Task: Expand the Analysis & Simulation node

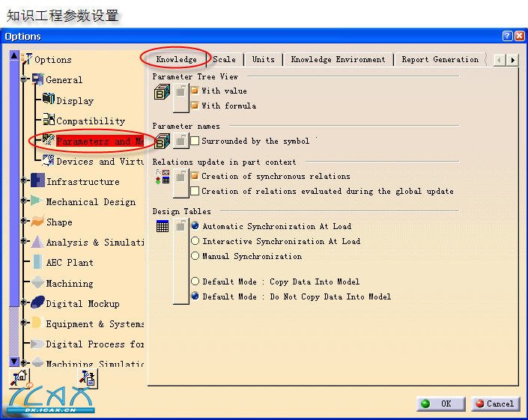Action: [23, 241]
